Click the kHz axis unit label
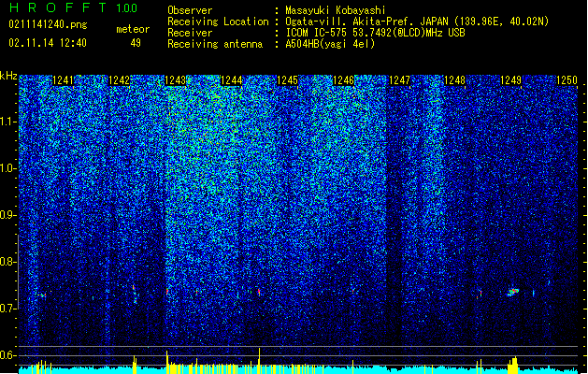 tap(8, 76)
